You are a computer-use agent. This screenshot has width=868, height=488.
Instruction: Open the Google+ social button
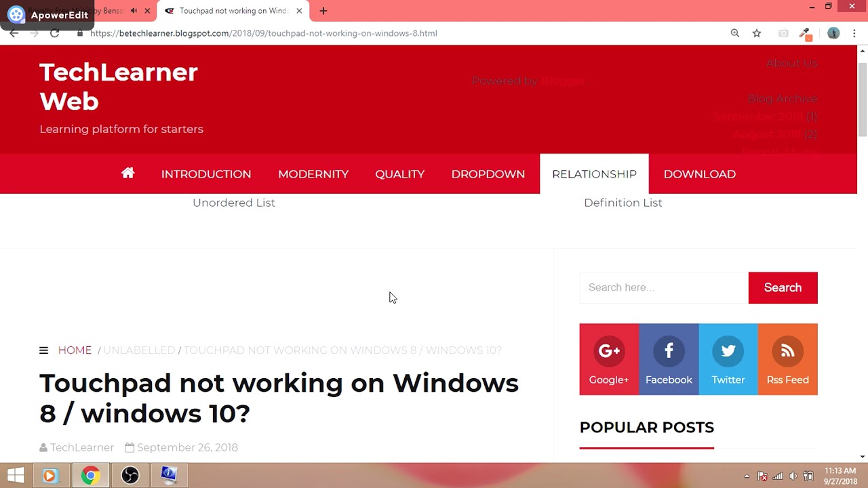[x=609, y=359]
